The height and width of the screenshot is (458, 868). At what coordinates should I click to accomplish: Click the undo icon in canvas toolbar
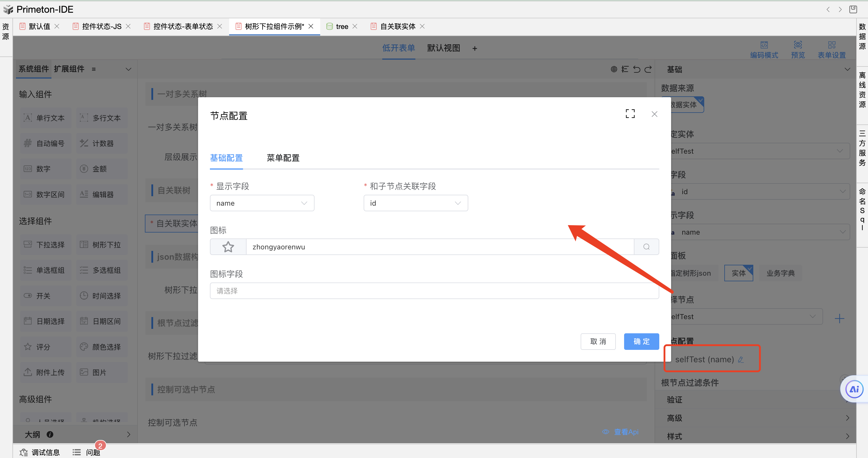tap(637, 69)
